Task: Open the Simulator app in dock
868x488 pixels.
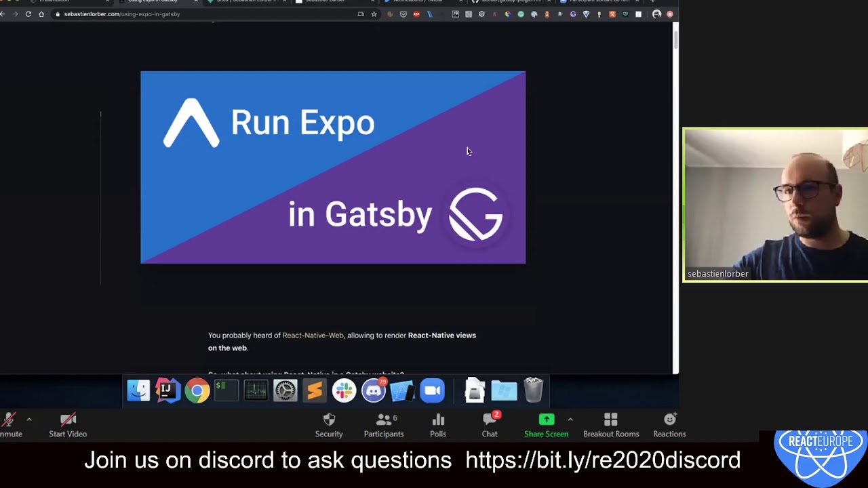Action: pos(402,390)
